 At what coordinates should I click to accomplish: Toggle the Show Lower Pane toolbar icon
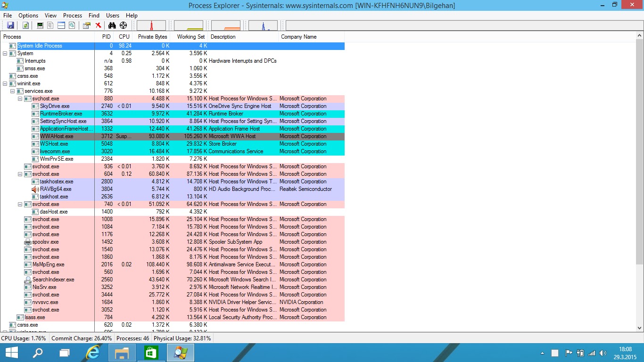61,25
